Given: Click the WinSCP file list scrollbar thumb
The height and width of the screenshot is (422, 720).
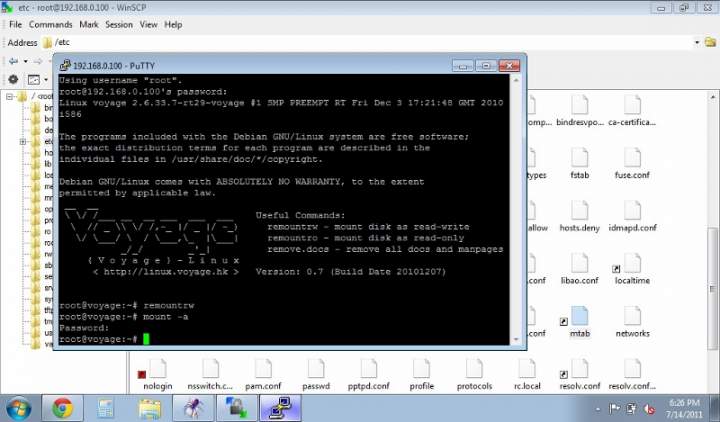Looking at the screenshot, I should pos(713,287).
